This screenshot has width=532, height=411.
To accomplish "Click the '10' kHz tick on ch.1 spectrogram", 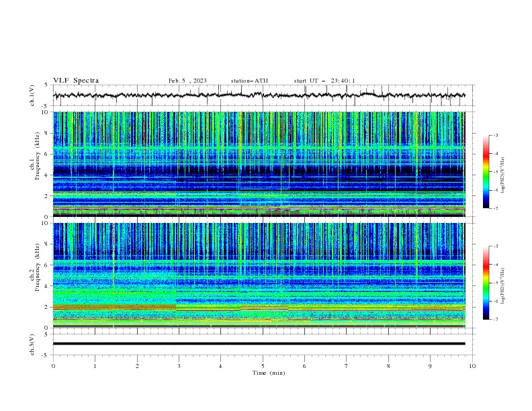I will click(46, 112).
